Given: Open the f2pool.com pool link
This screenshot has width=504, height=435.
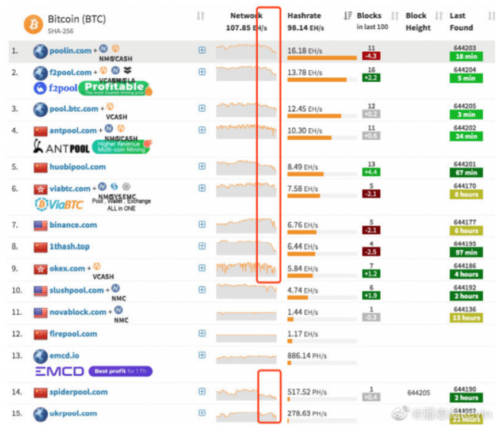Looking at the screenshot, I should click(70, 72).
